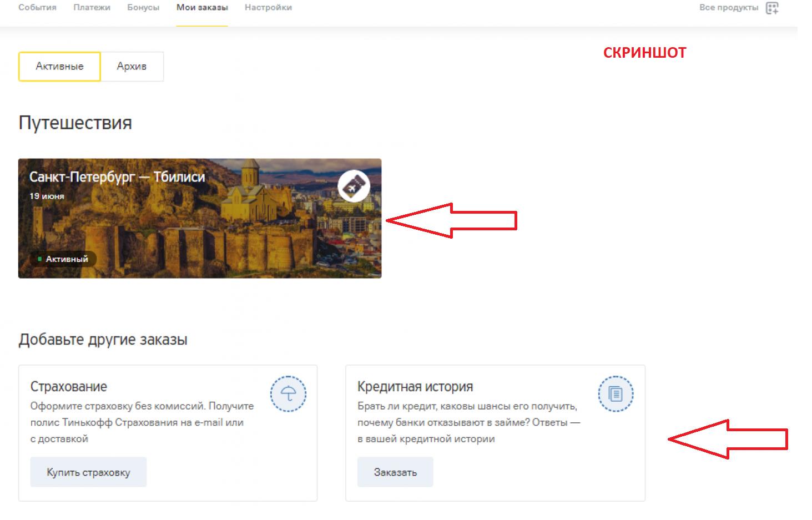Click the umbrella insurance icon

coord(288,394)
